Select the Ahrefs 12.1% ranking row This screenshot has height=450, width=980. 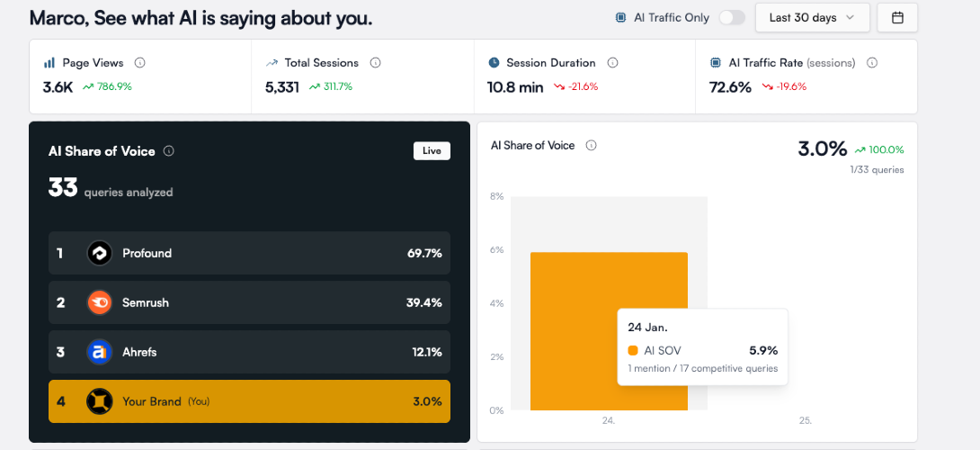click(250, 353)
